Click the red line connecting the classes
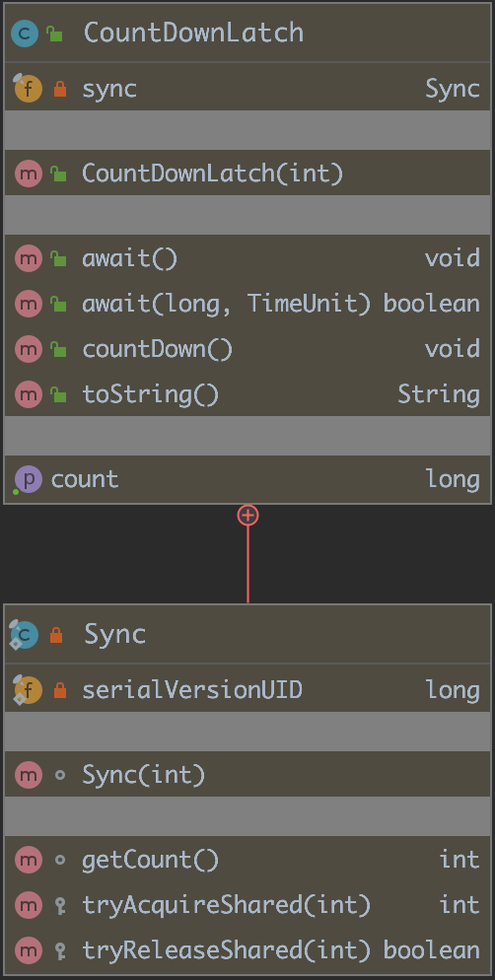495x980 pixels. tap(247, 564)
